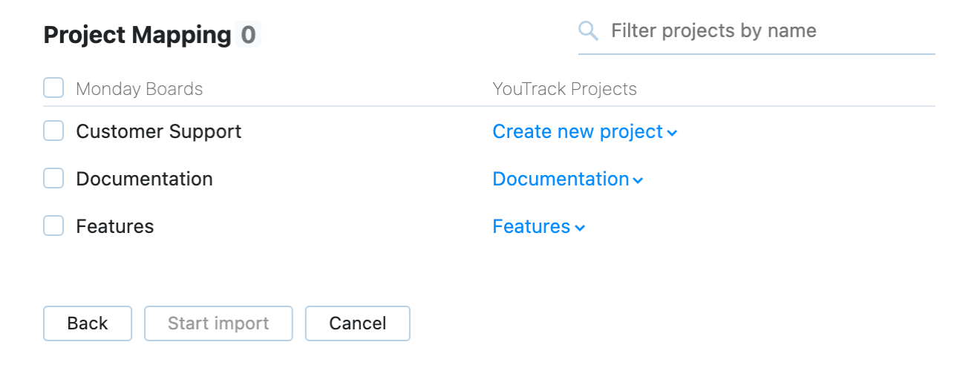Enable the Documentation board checkbox

[x=53, y=179]
